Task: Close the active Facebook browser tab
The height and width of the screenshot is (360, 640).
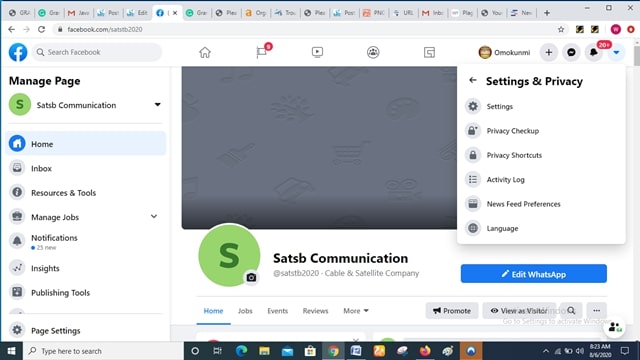Action: tap(175, 13)
